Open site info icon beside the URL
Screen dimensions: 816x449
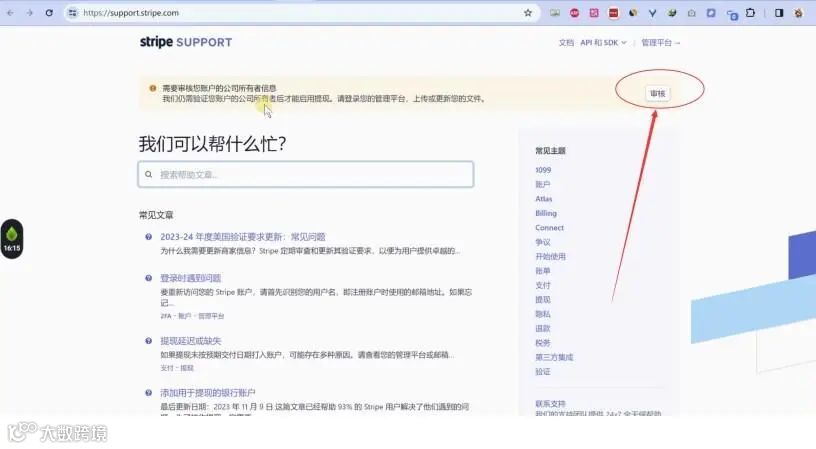tap(73, 13)
